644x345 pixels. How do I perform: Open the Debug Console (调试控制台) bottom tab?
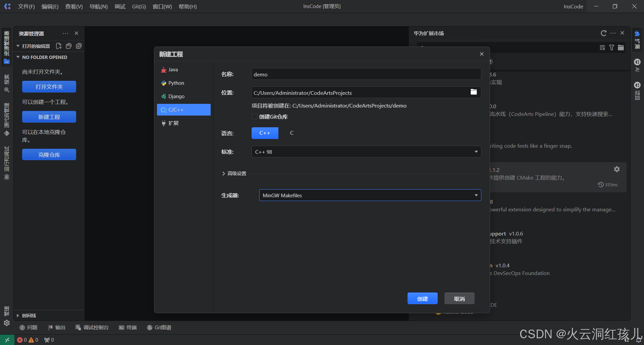(92, 327)
